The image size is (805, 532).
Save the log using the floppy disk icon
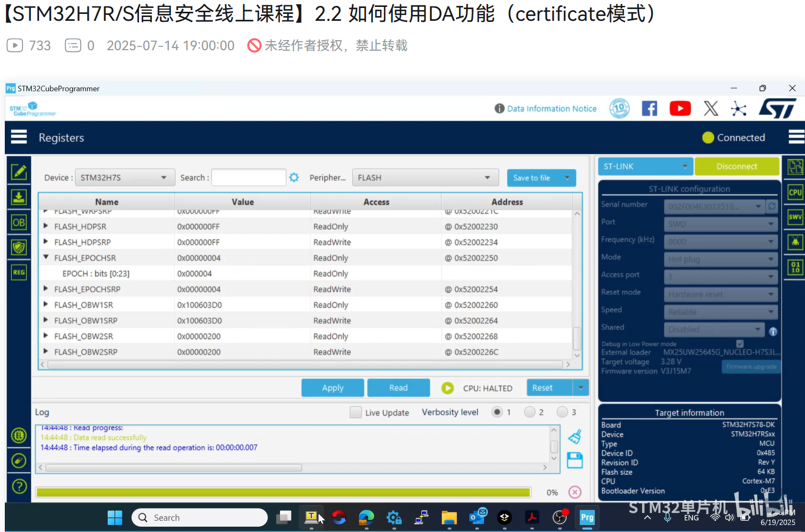(575, 460)
